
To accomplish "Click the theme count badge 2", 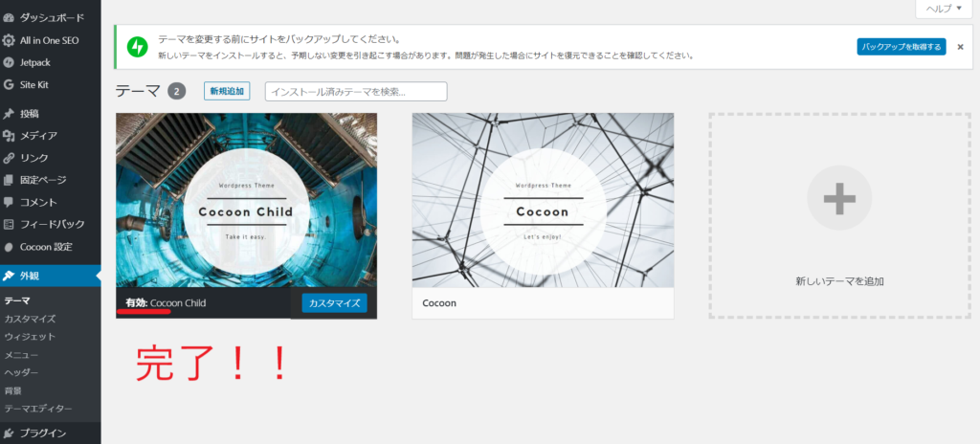I will point(177,91).
